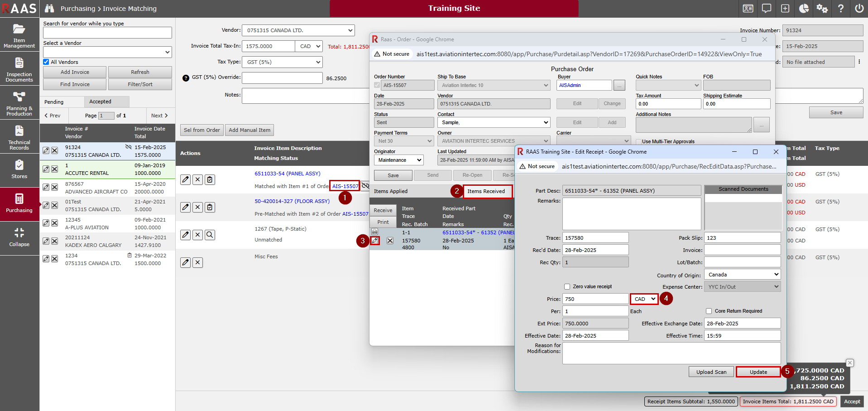This screenshot has height=411, width=868.
Task: Click the power logout icon
Action: pyautogui.click(x=858, y=9)
